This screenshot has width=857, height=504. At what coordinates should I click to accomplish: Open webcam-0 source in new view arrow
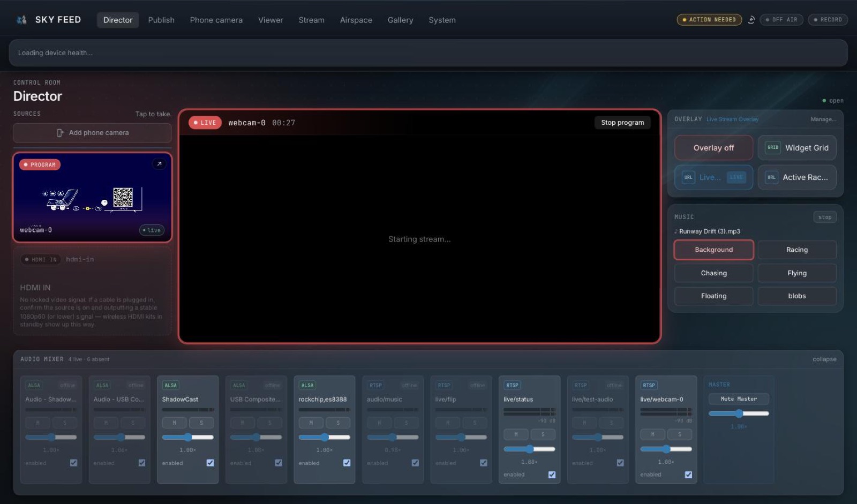pyautogui.click(x=159, y=164)
